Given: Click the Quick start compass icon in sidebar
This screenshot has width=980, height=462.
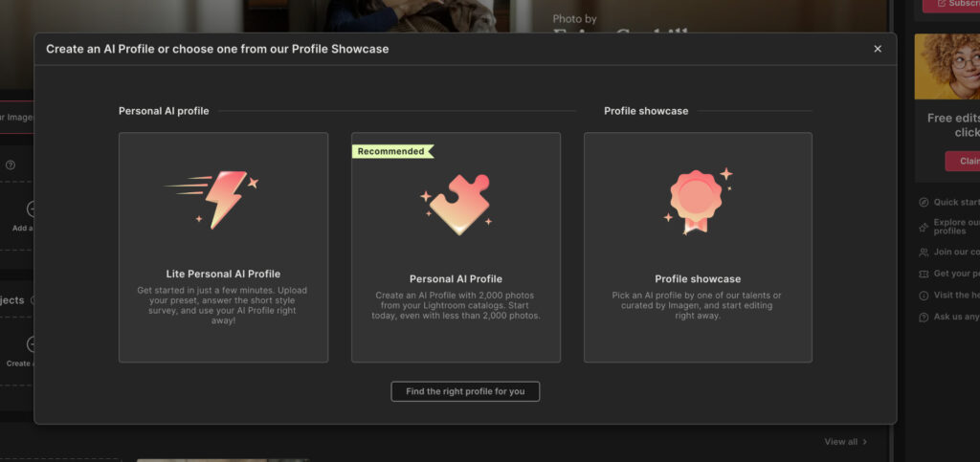Looking at the screenshot, I should pyautogui.click(x=924, y=202).
